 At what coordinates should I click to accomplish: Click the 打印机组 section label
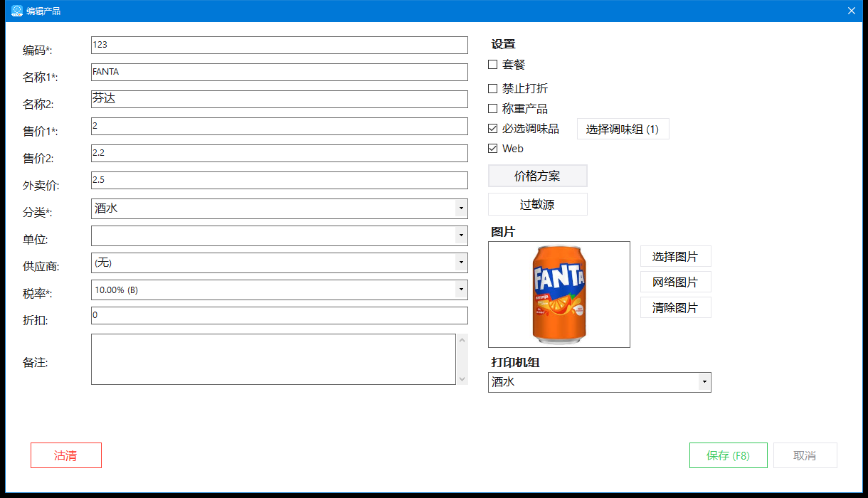coord(515,362)
